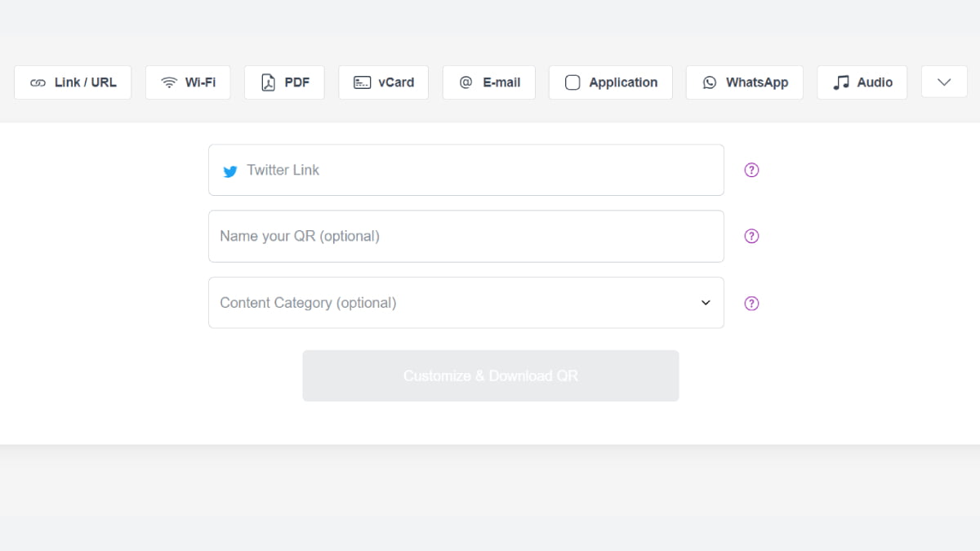
Task: Select the Wi-Fi QR type
Action: 188,82
